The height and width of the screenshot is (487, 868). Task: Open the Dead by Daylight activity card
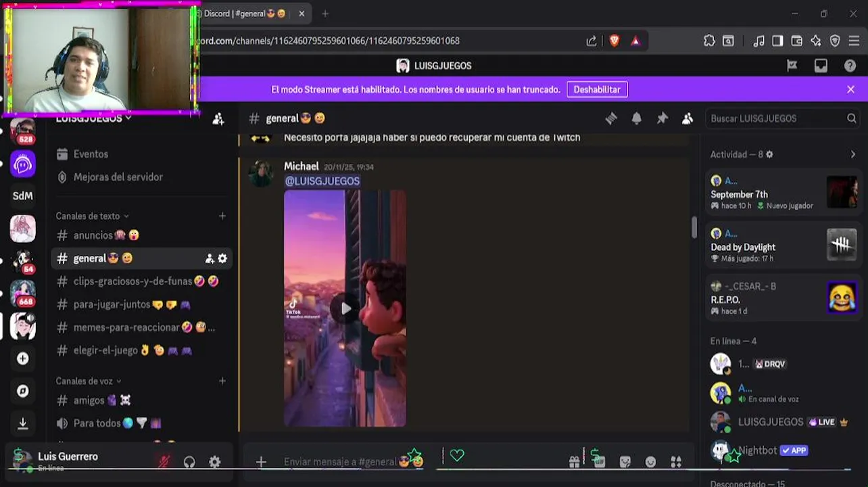[x=782, y=245]
